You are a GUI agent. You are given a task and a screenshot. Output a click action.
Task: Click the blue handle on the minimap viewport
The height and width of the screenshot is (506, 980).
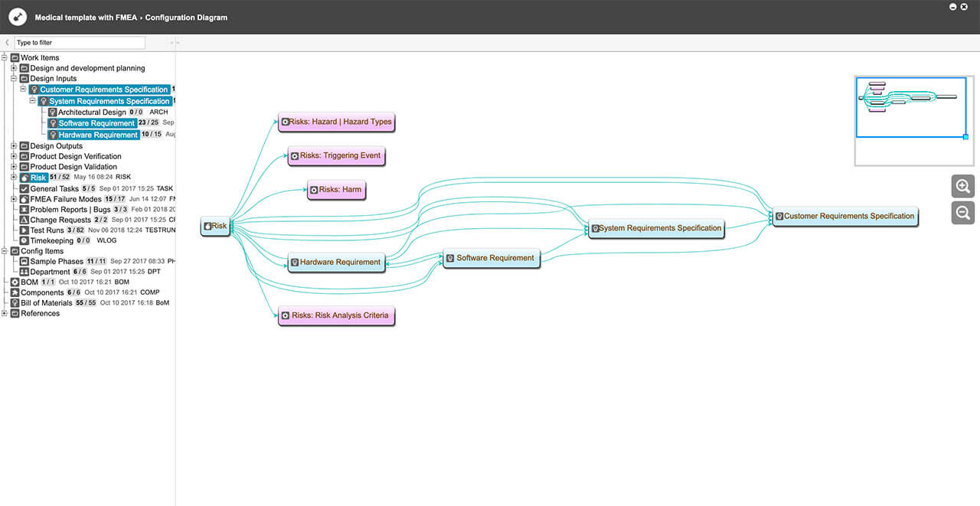click(965, 137)
